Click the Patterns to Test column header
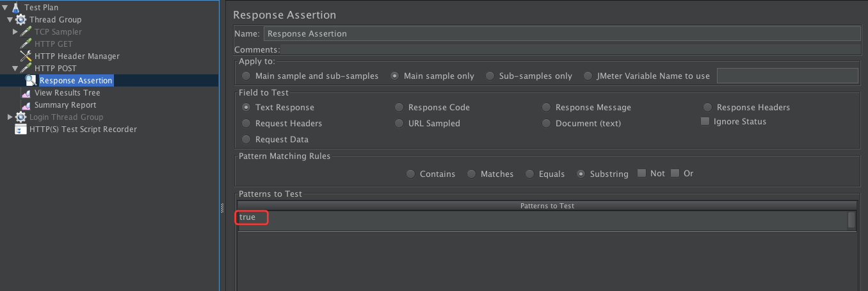Viewport: 868px width, 291px height. (547, 206)
